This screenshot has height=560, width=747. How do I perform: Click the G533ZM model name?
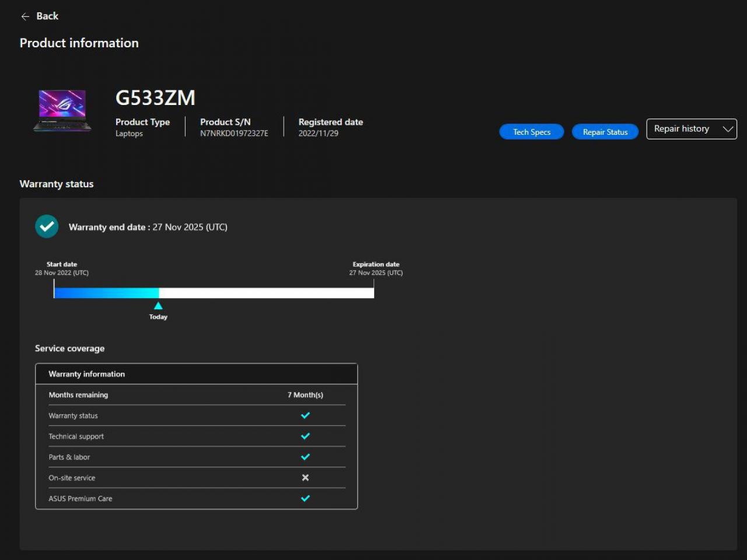click(155, 97)
